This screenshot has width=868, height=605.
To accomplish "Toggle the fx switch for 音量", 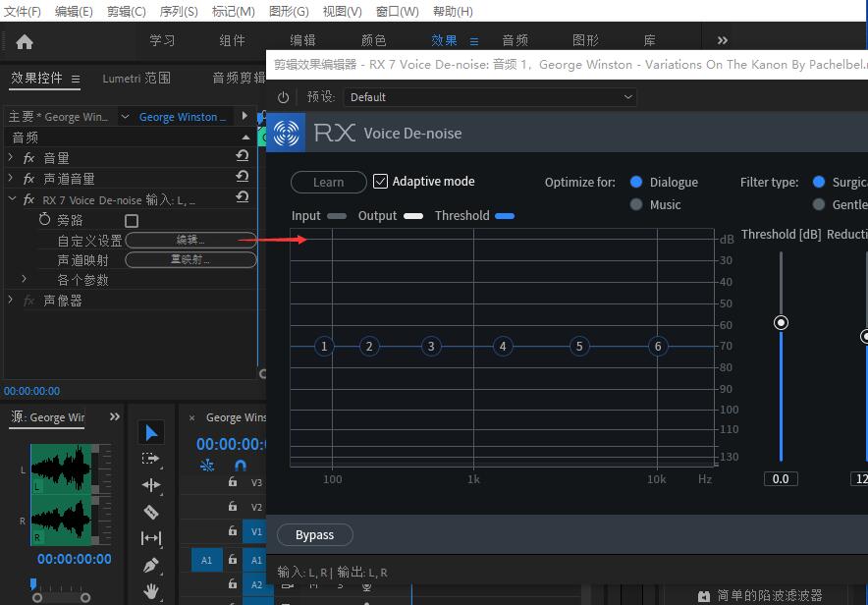I will 28,158.
